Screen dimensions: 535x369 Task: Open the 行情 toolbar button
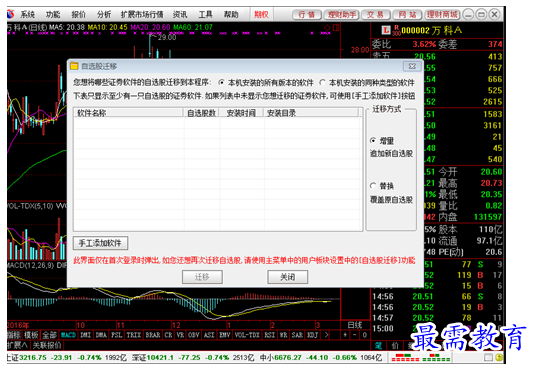point(306,15)
